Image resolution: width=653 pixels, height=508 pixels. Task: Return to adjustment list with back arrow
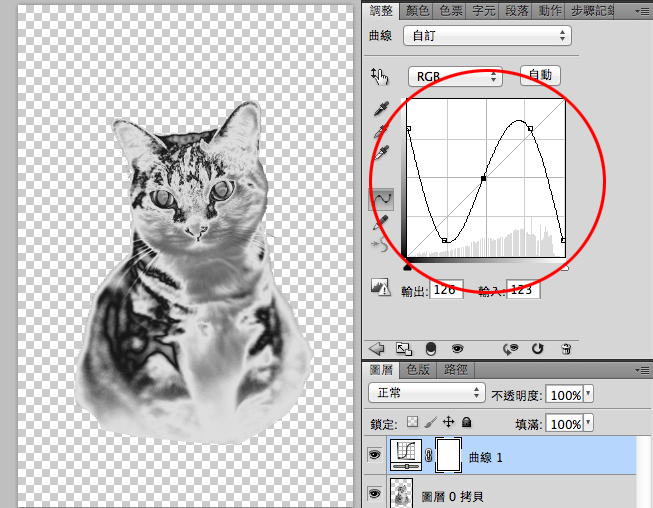coord(377,349)
